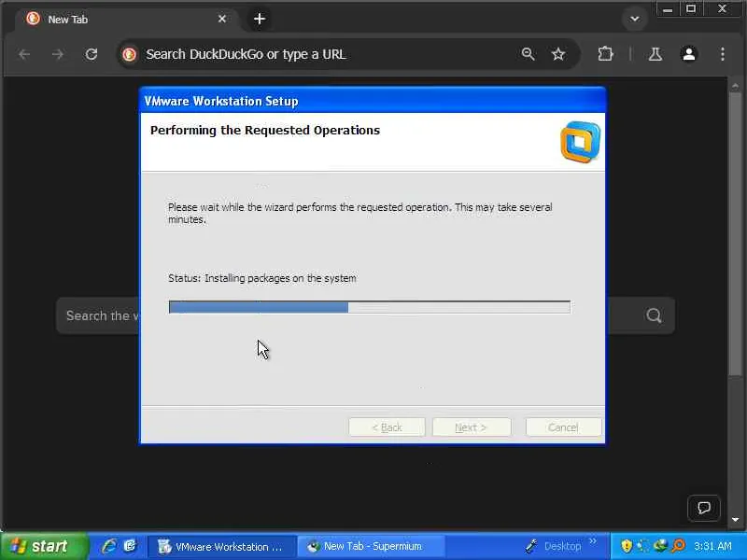
Task: Launch Internet Explorer from quick launch
Action: click(108, 546)
